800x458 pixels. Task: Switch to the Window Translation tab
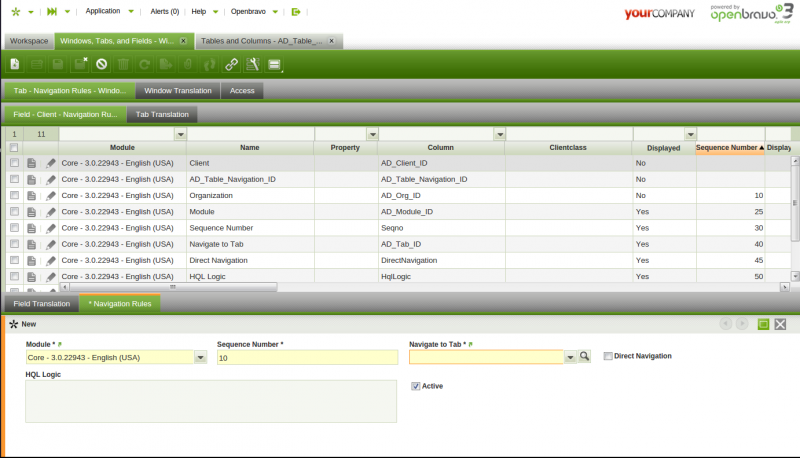178,91
